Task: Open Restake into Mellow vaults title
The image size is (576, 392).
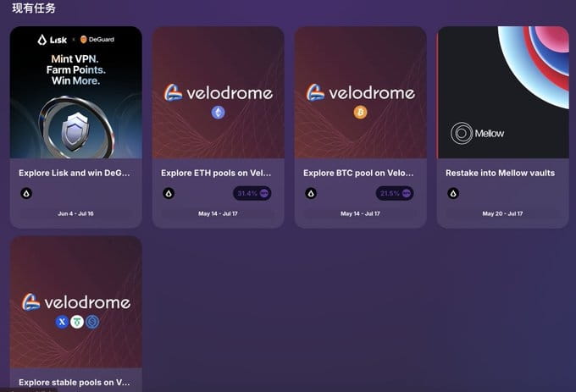Action: pyautogui.click(x=500, y=173)
